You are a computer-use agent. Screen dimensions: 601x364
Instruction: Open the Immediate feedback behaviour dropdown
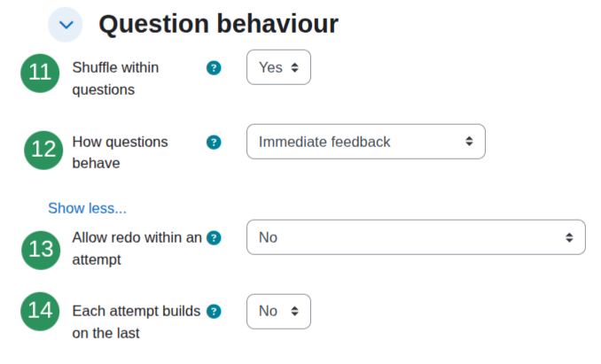tap(366, 142)
